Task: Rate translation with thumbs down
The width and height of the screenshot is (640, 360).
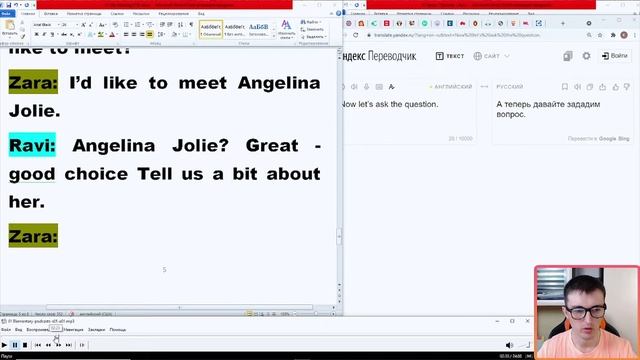Action: point(627,87)
